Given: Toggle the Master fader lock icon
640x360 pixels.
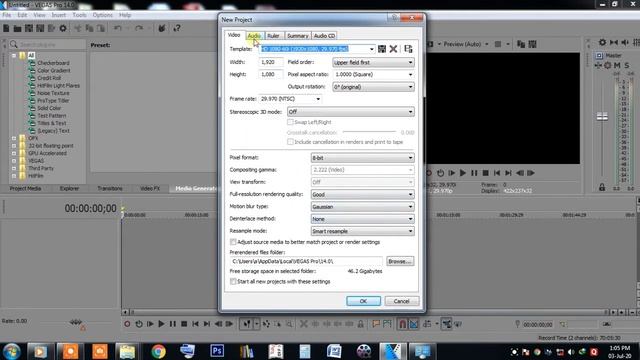Looking at the screenshot, I should pyautogui.click(x=602, y=187).
